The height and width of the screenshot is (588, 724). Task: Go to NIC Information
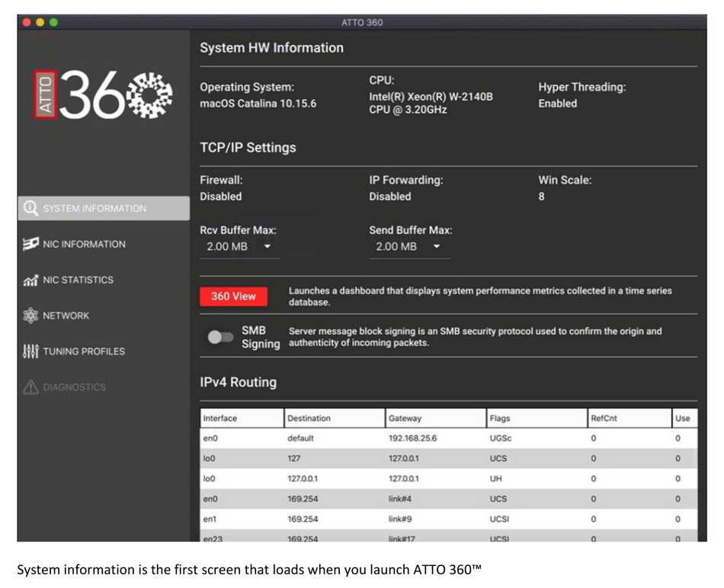104,244
